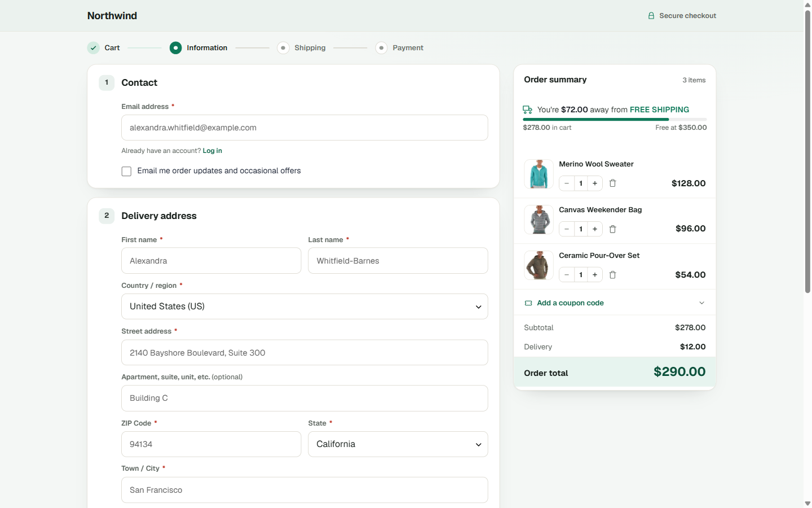Click the scrollbar up arrow
This screenshot has width=812, height=508.
pyautogui.click(x=807, y=4)
